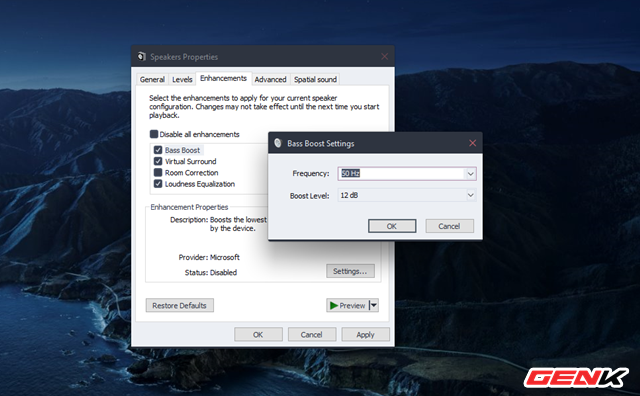The height and width of the screenshot is (396, 640).
Task: Close the Speakers Properties window
Action: pos(384,56)
